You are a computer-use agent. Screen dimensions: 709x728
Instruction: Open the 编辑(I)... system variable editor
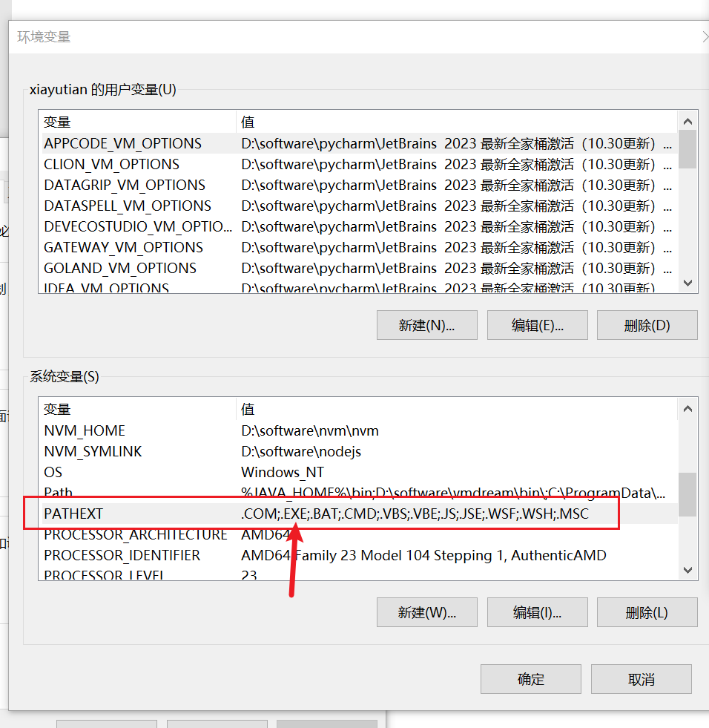point(537,612)
